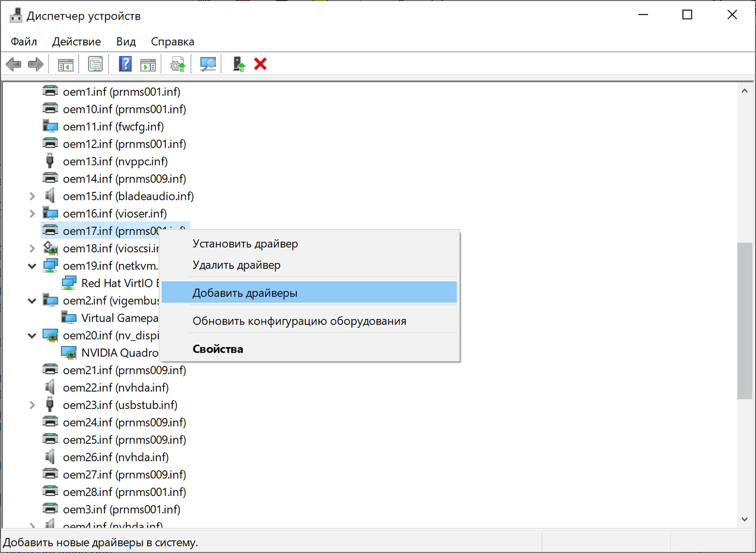
Task: Click the system icon beside oem2.inf (vigembus)
Action: coord(50,300)
